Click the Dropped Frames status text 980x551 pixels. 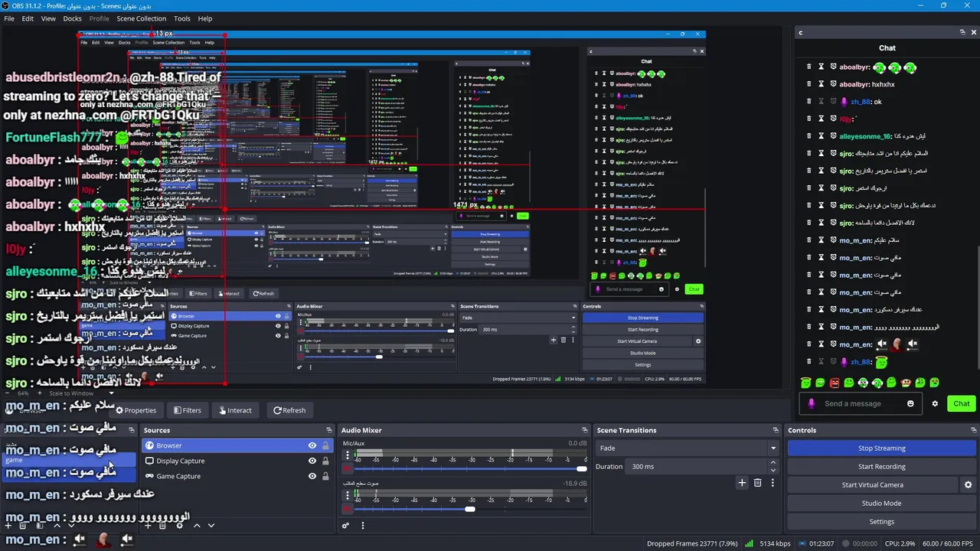(x=692, y=543)
